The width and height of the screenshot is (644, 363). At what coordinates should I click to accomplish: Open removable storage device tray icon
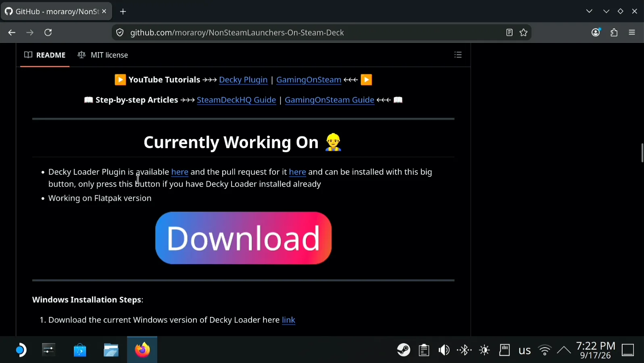tap(504, 350)
